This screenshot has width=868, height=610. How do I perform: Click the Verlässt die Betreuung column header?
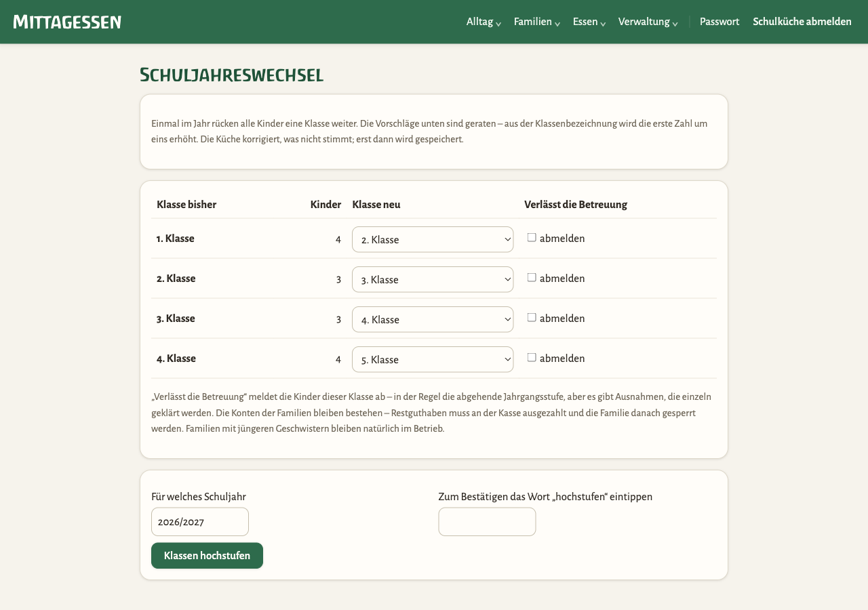tap(576, 205)
